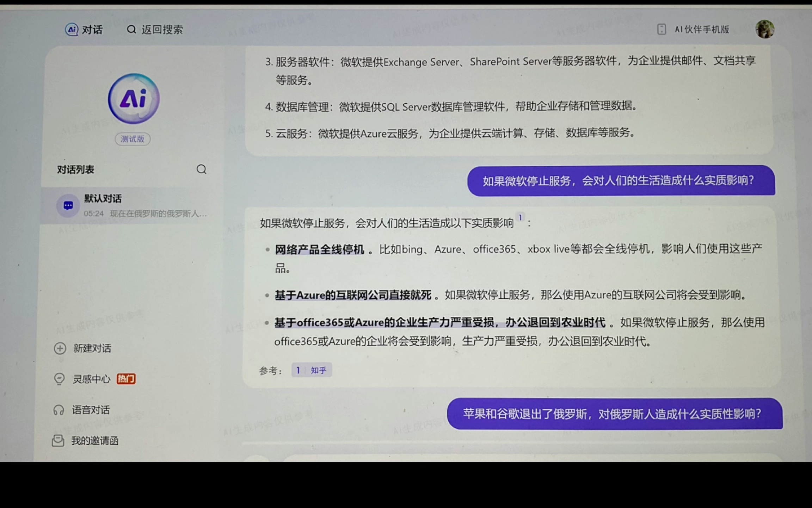This screenshot has width=812, height=508.
Task: Click the lightbulb icon for 灵感中心
Action: click(x=59, y=379)
